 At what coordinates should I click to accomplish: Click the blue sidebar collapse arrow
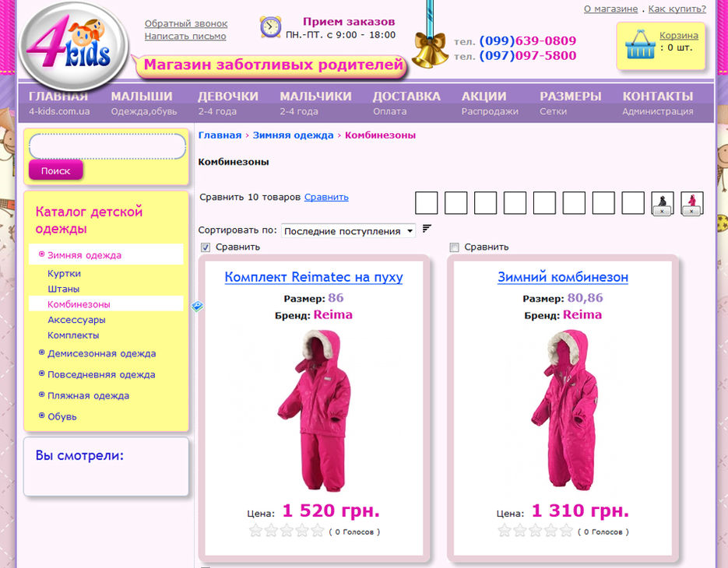click(197, 307)
